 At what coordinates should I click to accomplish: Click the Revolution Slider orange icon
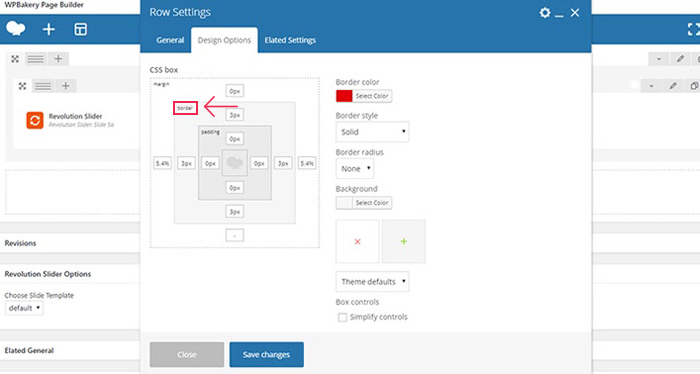tap(35, 121)
